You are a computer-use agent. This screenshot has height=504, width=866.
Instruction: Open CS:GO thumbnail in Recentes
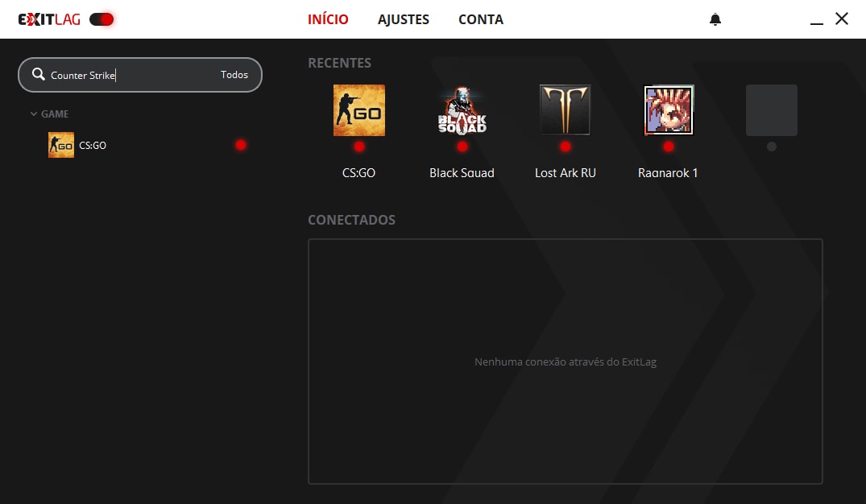pos(359,110)
